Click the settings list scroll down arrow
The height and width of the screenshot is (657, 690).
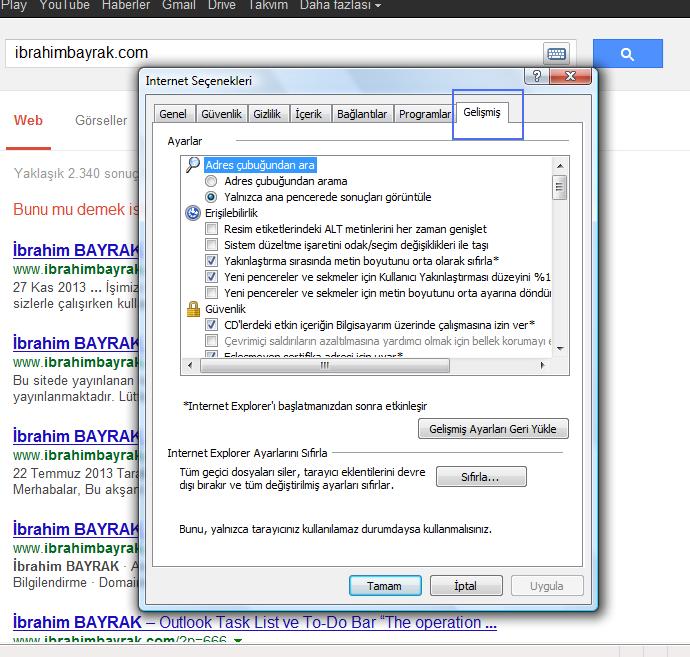560,348
